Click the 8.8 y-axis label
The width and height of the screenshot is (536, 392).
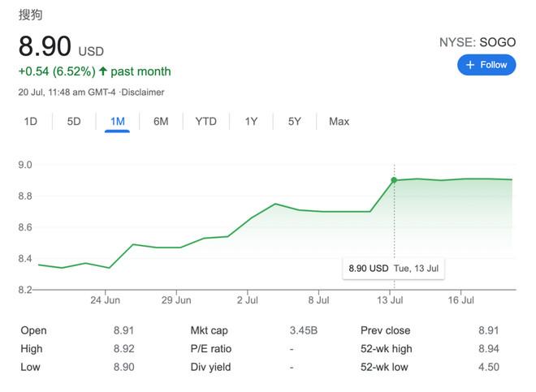tap(25, 196)
